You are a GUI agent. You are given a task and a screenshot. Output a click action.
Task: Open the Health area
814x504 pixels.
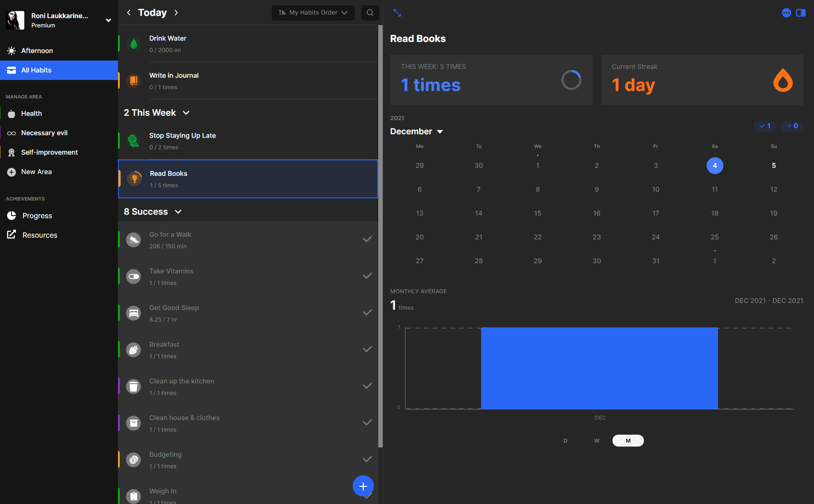59,114
